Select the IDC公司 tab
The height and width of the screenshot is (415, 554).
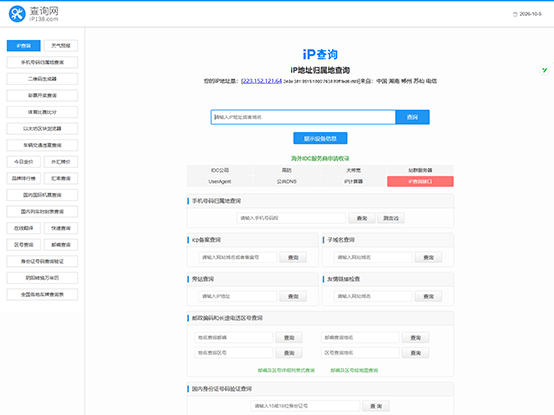220,170
